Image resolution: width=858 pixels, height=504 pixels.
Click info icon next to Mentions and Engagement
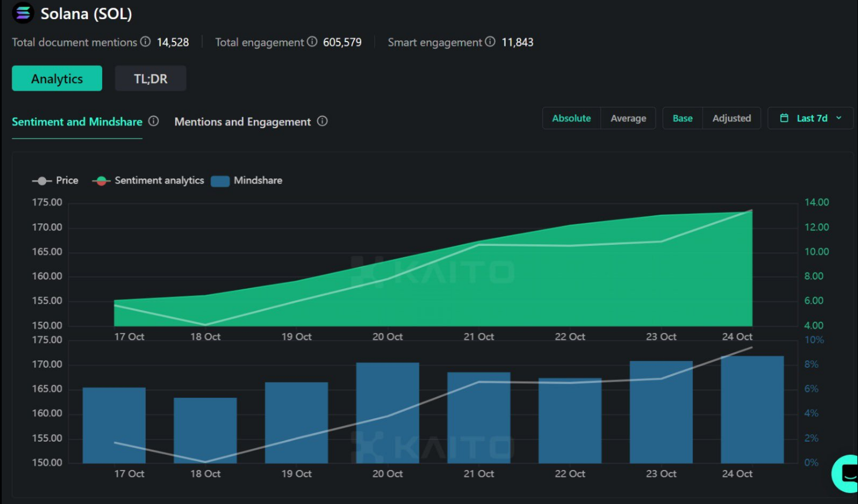[322, 121]
